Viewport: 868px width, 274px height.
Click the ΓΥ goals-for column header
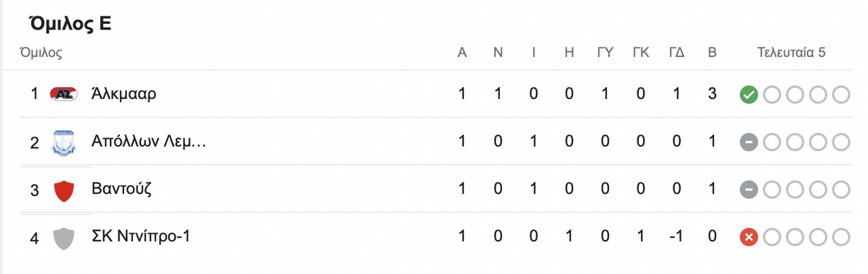605,53
